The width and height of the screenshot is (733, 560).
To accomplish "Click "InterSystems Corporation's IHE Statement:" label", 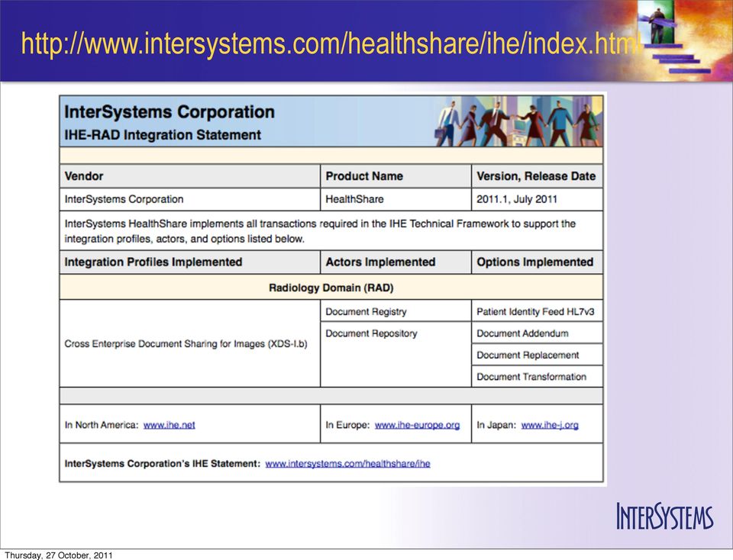I will coord(162,464).
